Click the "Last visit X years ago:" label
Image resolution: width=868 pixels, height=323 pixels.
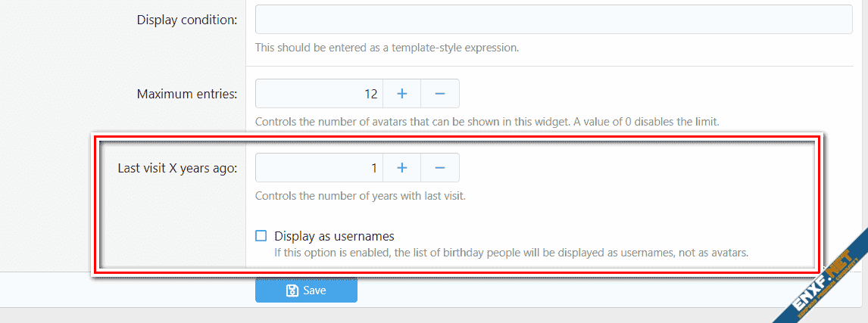(177, 168)
